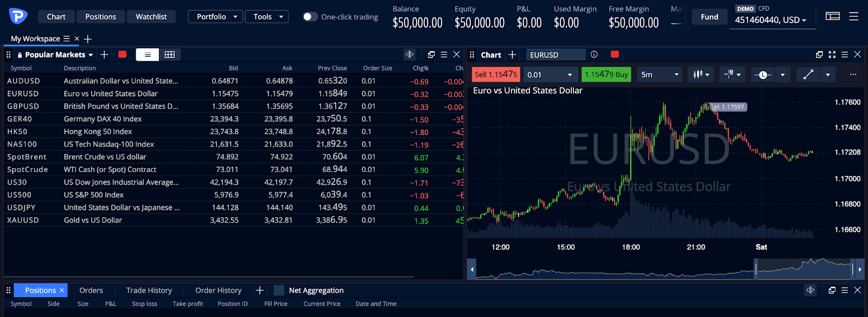Click the chart symbol field EURUSD
868x317 pixels.
(556, 55)
